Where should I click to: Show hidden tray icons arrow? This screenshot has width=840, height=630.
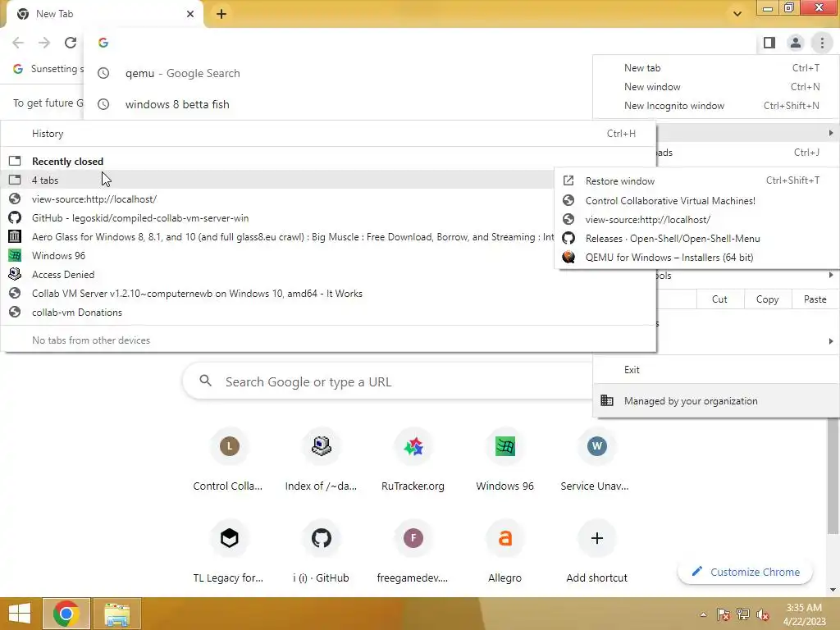(x=703, y=614)
